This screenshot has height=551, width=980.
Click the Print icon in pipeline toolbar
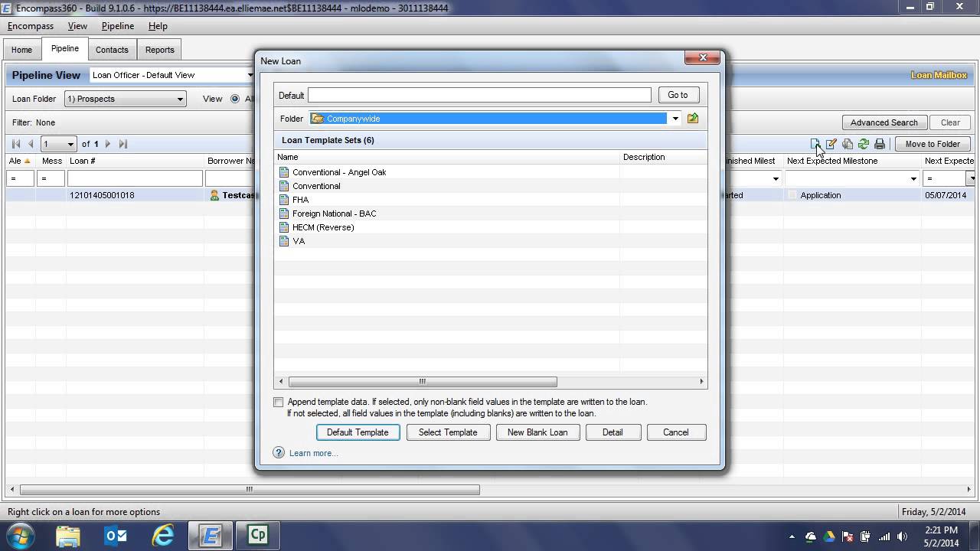(880, 144)
